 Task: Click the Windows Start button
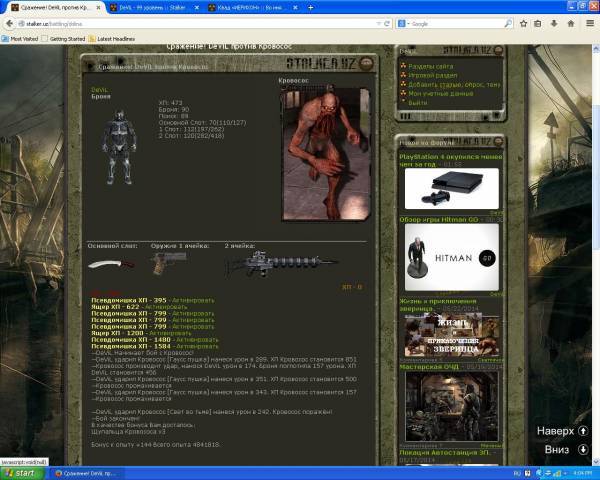(x=20, y=472)
